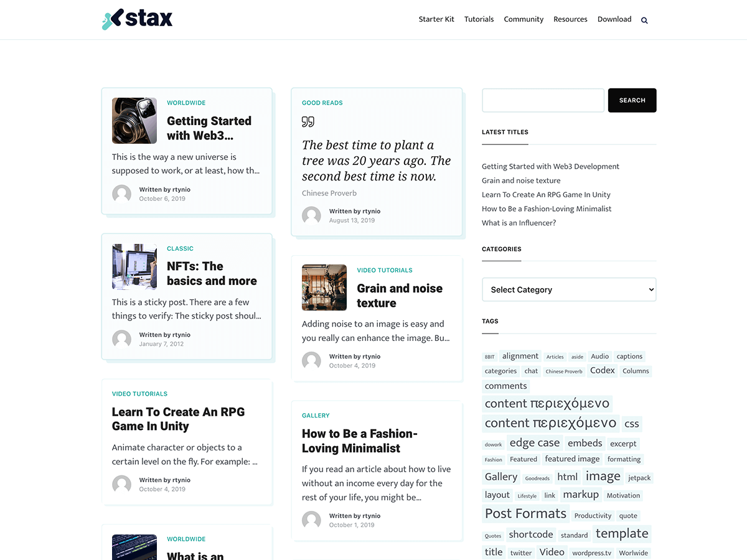Open 'What is an Influencer?' latest title
747x560 pixels.
pyautogui.click(x=519, y=222)
